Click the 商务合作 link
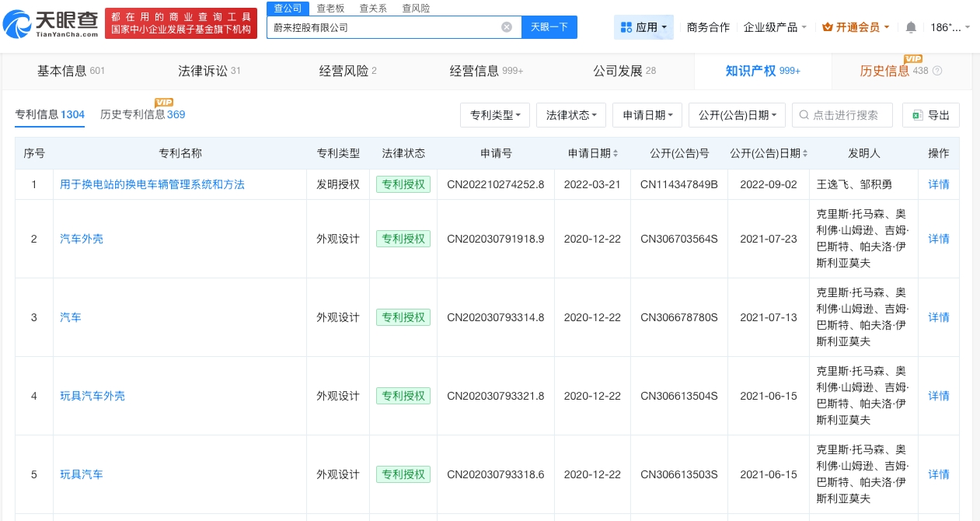 click(708, 27)
